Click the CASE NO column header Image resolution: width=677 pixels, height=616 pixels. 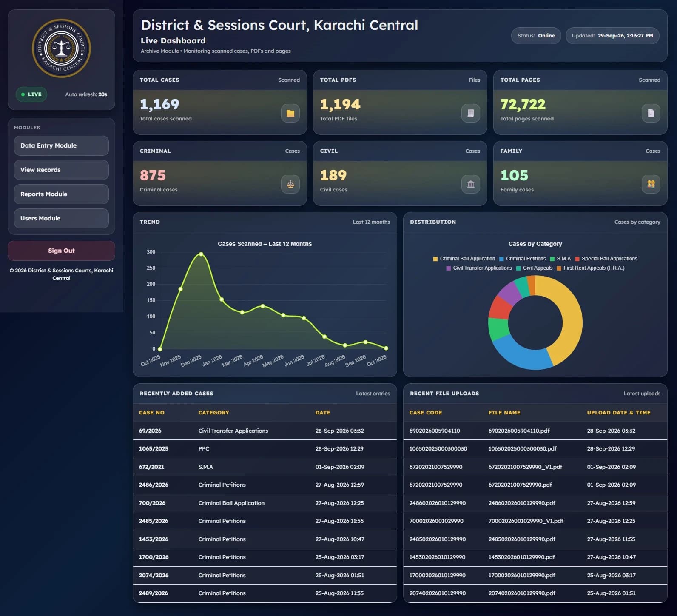(151, 413)
